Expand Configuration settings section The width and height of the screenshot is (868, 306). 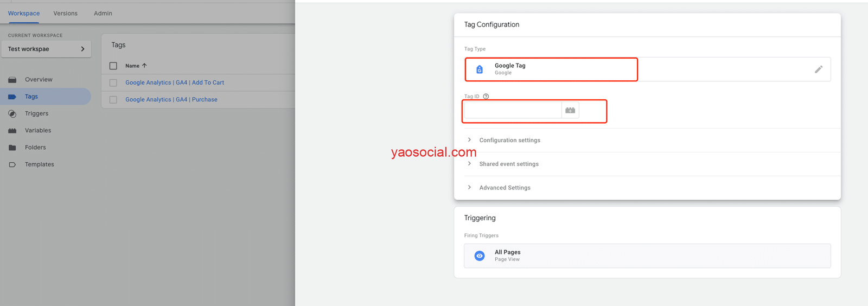pyautogui.click(x=509, y=140)
